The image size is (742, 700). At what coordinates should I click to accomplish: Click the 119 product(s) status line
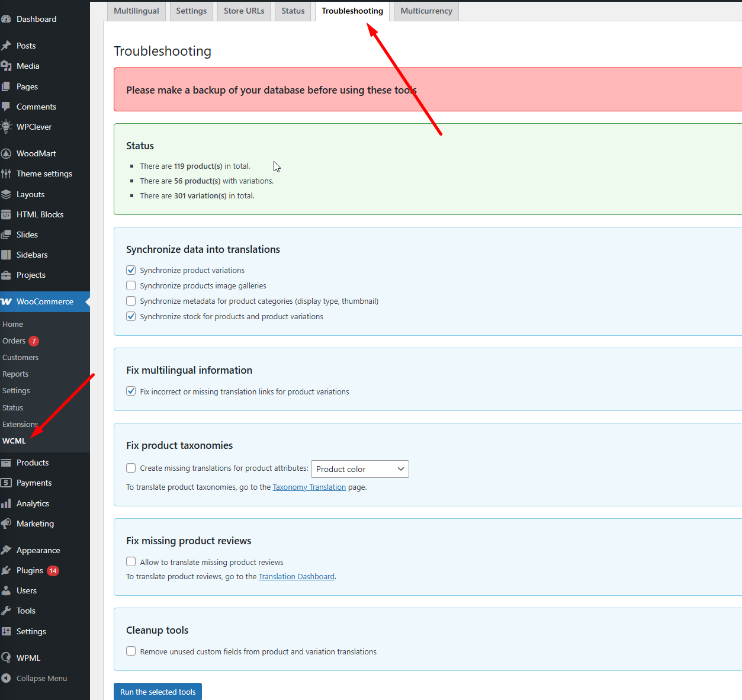[195, 166]
